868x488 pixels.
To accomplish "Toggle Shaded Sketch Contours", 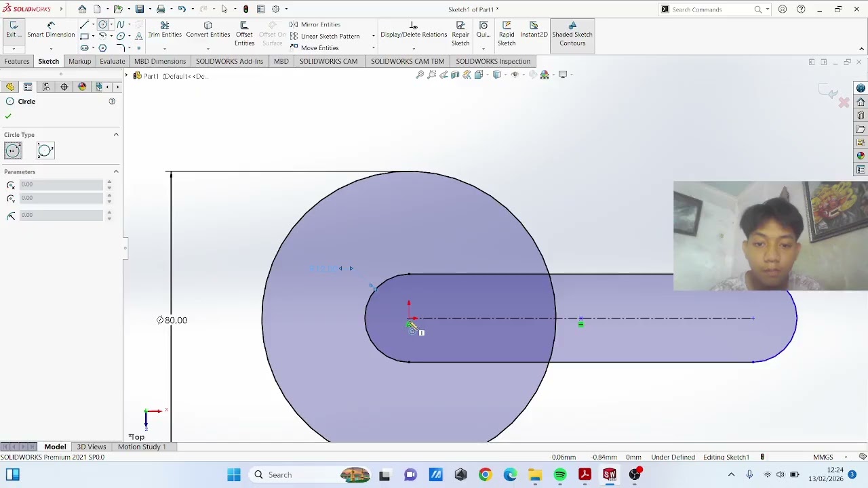I will (572, 34).
